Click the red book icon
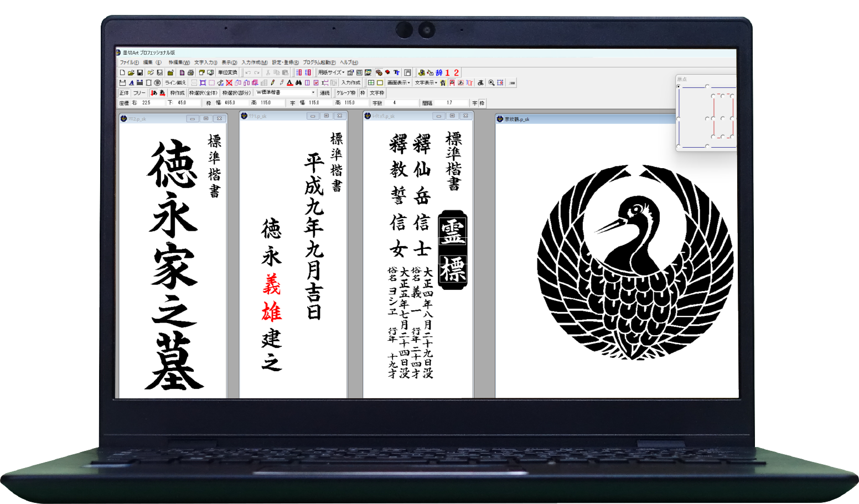Viewport: 859px width, 504px height. pyautogui.click(x=387, y=72)
